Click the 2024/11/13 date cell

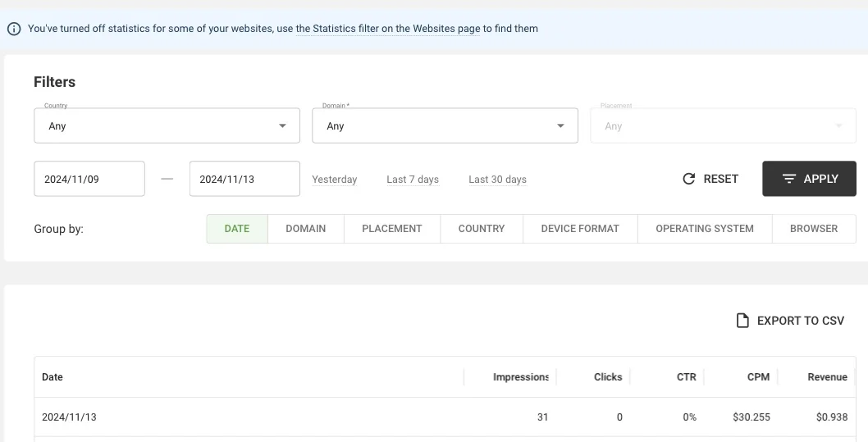[69, 417]
